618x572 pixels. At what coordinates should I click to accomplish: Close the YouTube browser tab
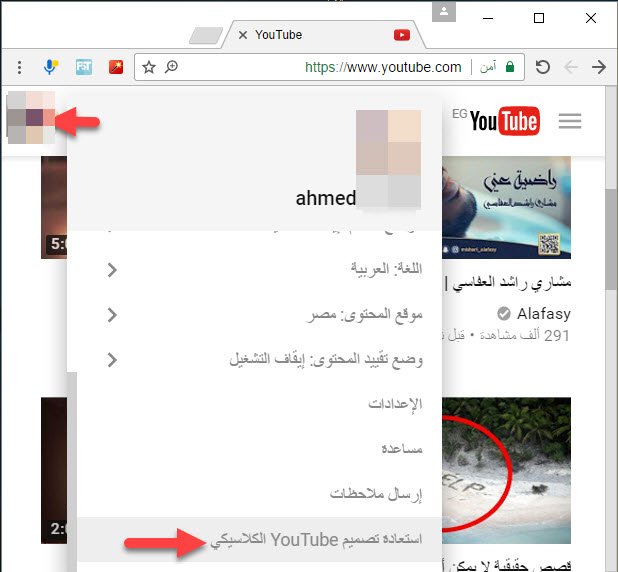(x=242, y=35)
